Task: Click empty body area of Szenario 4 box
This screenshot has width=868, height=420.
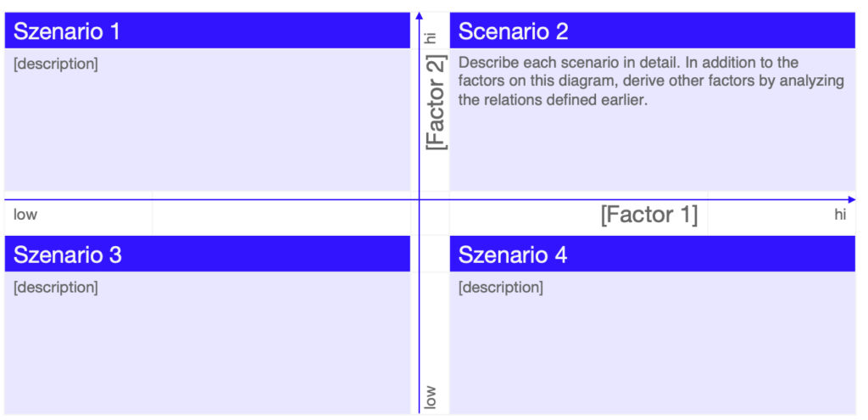Action: pos(652,355)
